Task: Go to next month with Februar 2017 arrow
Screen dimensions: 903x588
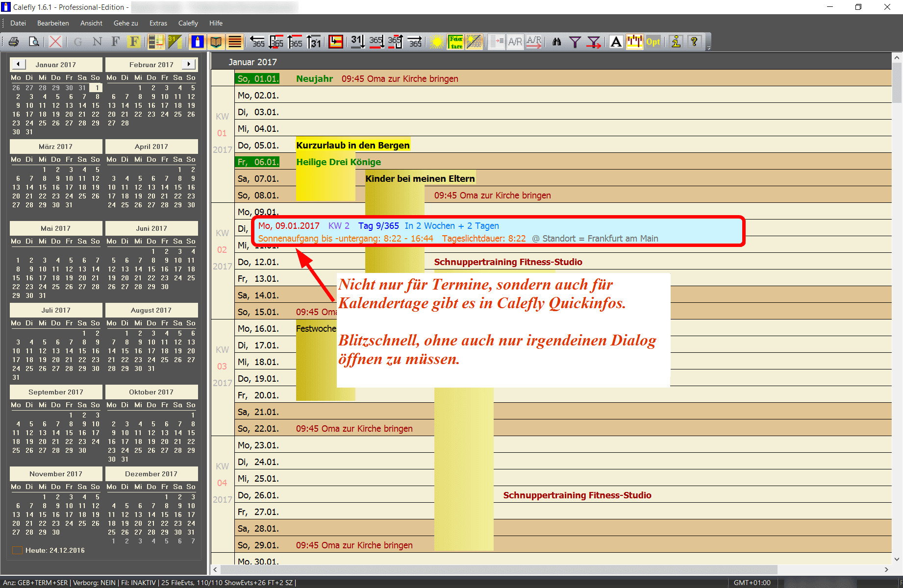Action: tap(189, 64)
